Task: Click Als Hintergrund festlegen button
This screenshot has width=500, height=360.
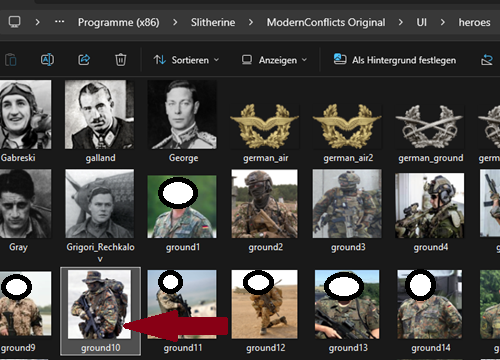Action: (x=395, y=60)
